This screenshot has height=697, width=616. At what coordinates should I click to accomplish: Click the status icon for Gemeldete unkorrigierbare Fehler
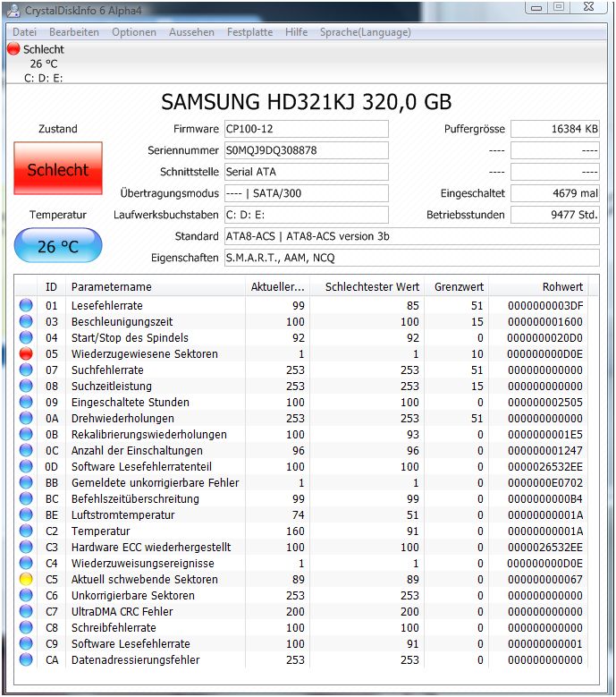pos(26,482)
